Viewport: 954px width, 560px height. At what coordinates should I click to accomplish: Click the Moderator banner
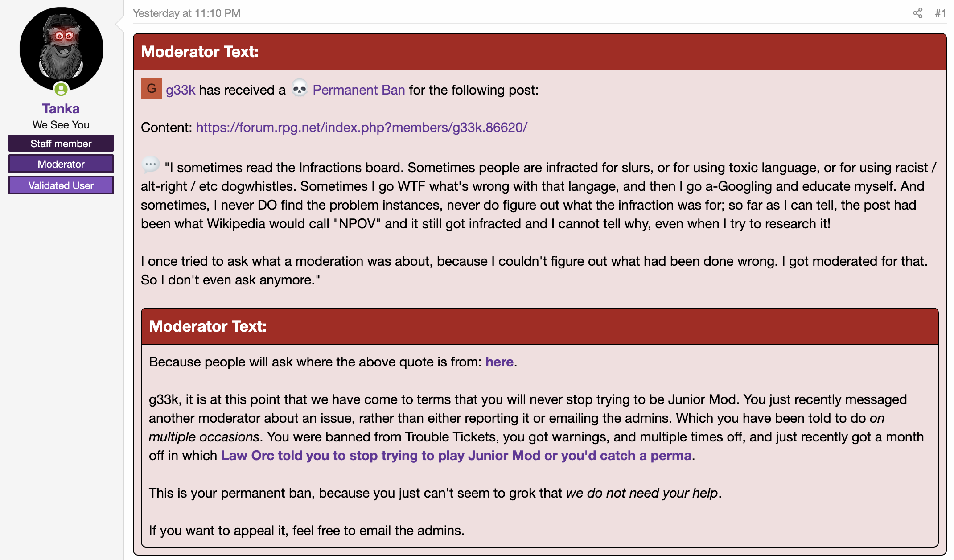[x=61, y=164]
